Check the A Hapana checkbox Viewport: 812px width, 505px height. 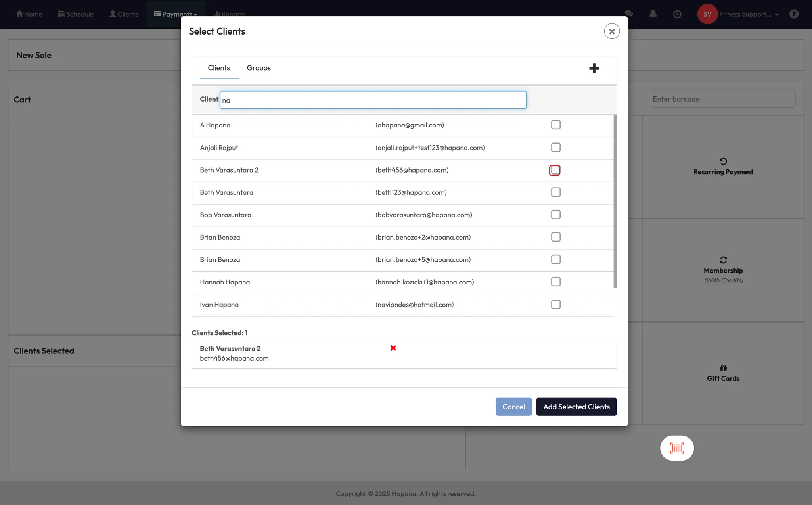[x=555, y=125]
